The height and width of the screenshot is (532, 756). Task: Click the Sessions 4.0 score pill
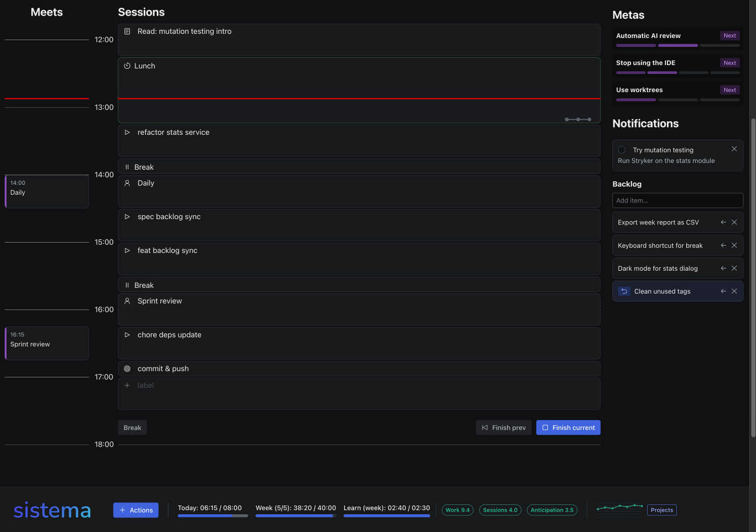pyautogui.click(x=500, y=510)
